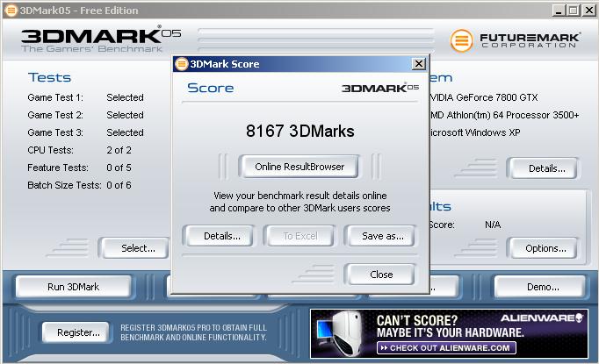The width and height of the screenshot is (599, 364).
Task: Click Game Test 2 label
Action: [55, 115]
